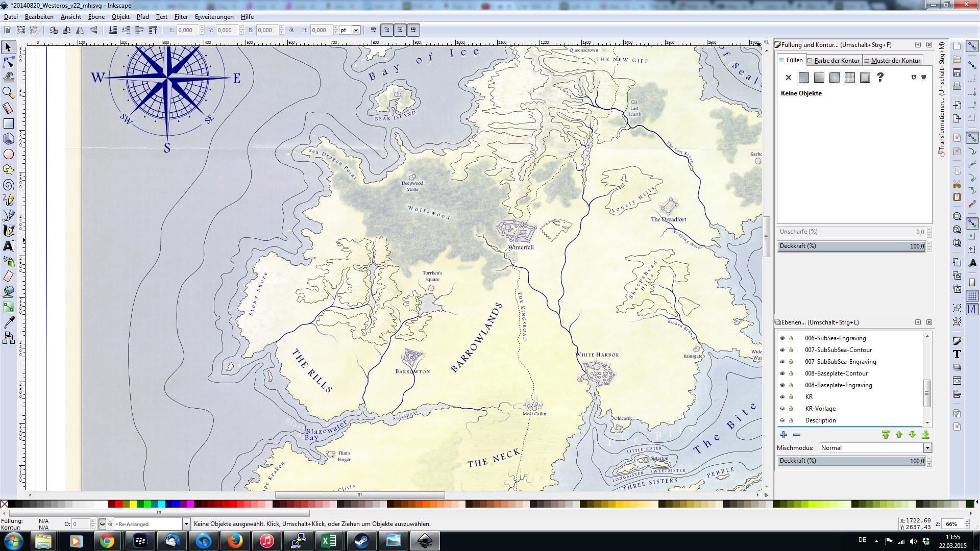Screen dimensions: 980x551
Task: Select the Color dropper tool
Action: (8, 322)
